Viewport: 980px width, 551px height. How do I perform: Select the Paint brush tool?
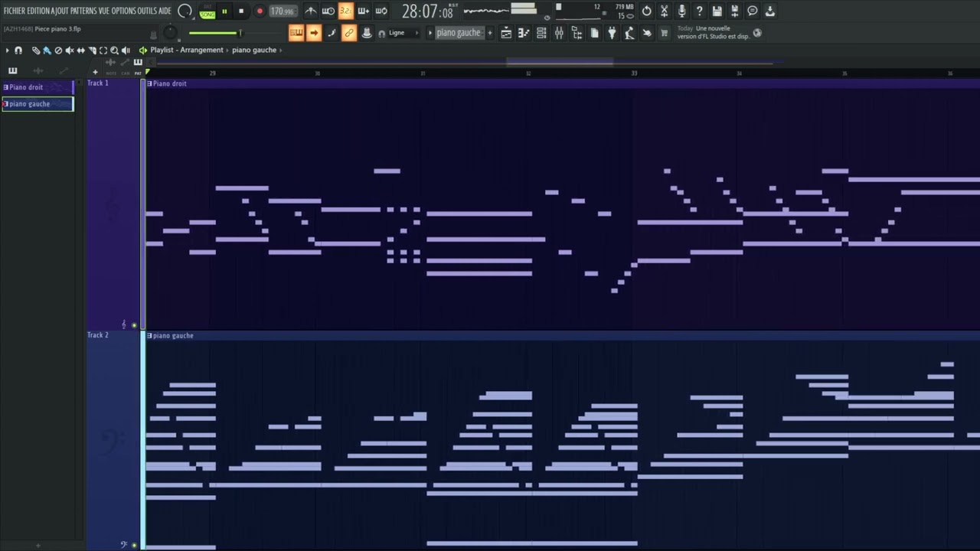coord(47,51)
